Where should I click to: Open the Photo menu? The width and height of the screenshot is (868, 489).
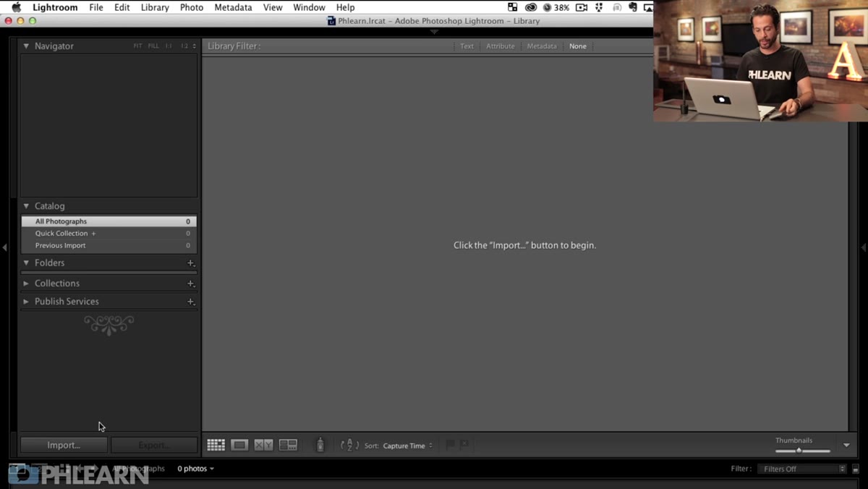point(192,7)
